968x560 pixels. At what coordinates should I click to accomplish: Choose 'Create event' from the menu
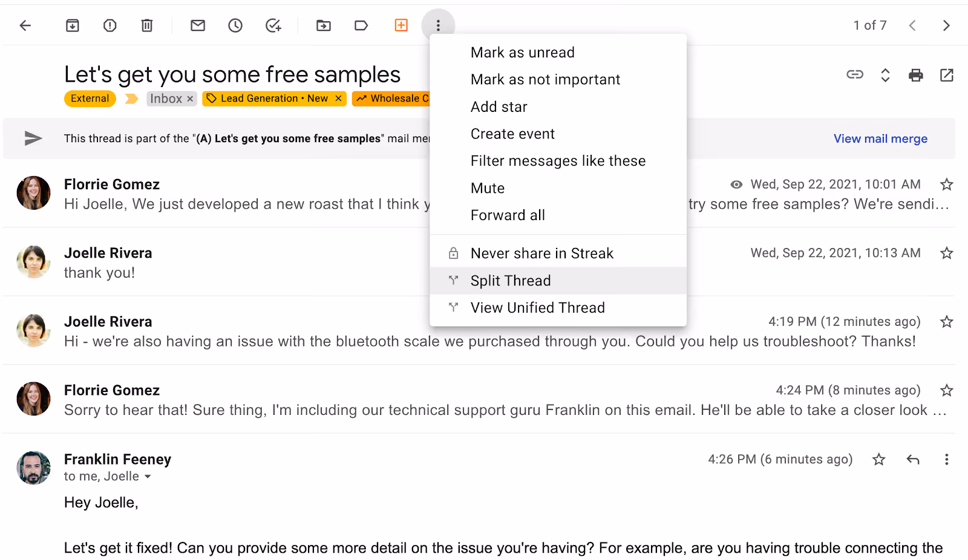click(x=558, y=134)
